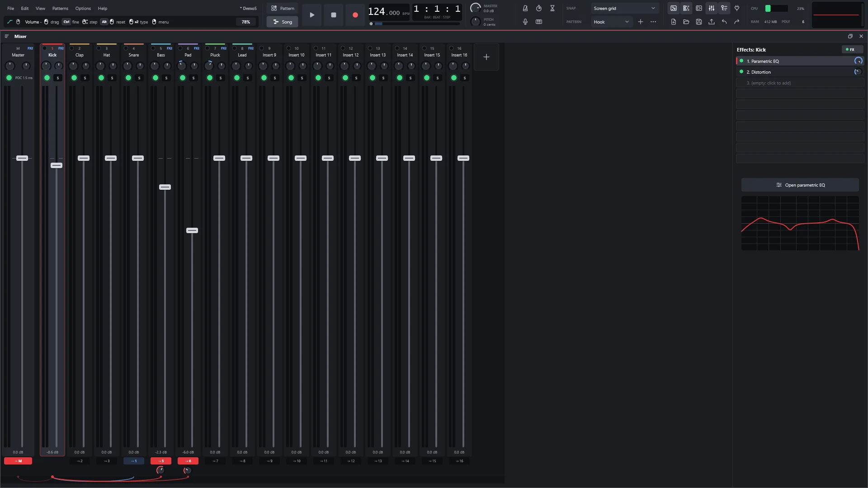
Task: Click the countdown timer icon
Action: (539, 8)
